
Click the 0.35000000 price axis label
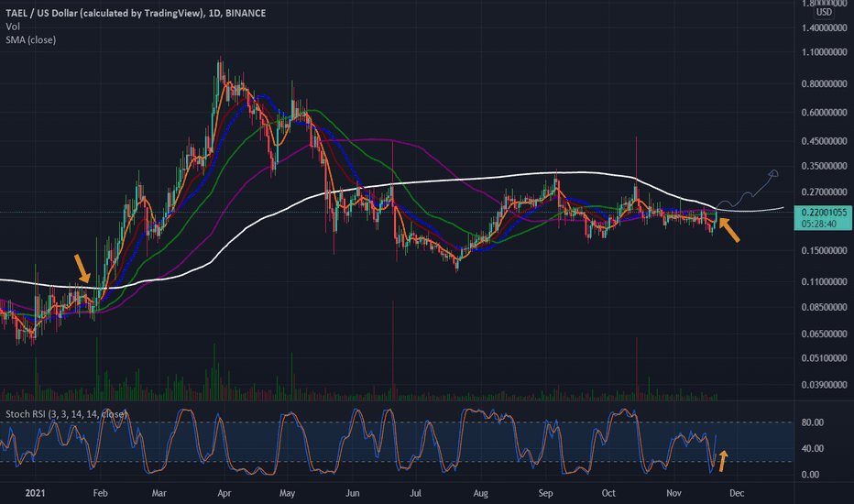point(824,166)
